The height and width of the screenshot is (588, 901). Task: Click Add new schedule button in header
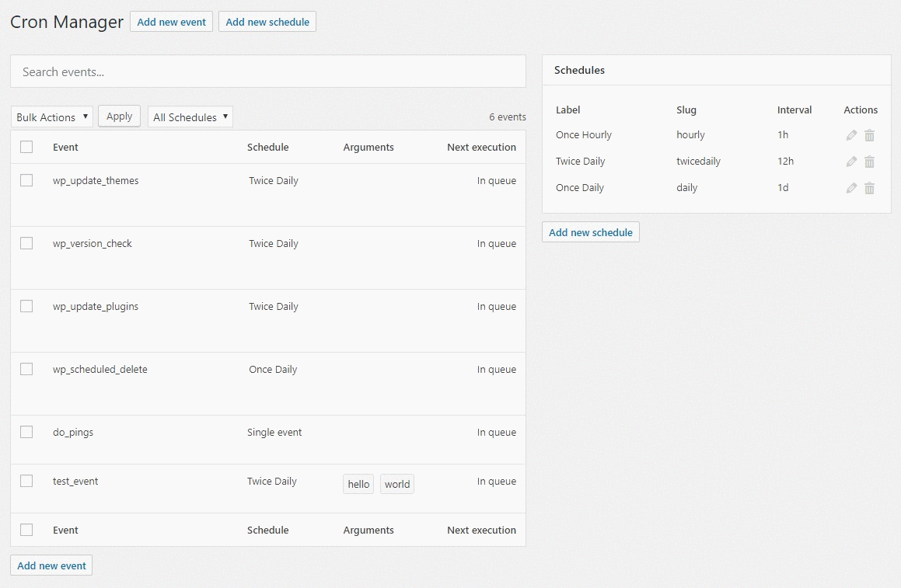(267, 22)
